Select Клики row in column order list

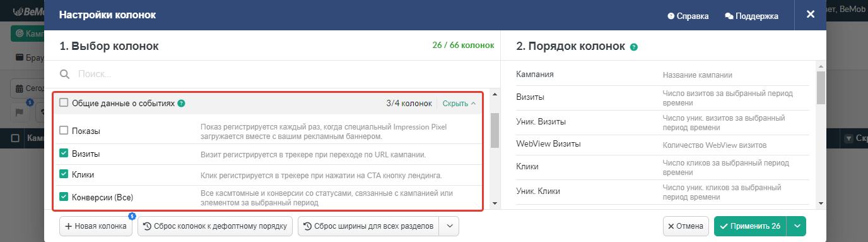click(x=662, y=167)
